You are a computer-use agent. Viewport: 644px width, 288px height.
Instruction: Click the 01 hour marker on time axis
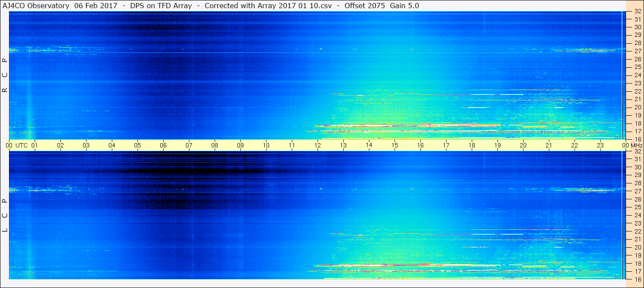(x=35, y=145)
